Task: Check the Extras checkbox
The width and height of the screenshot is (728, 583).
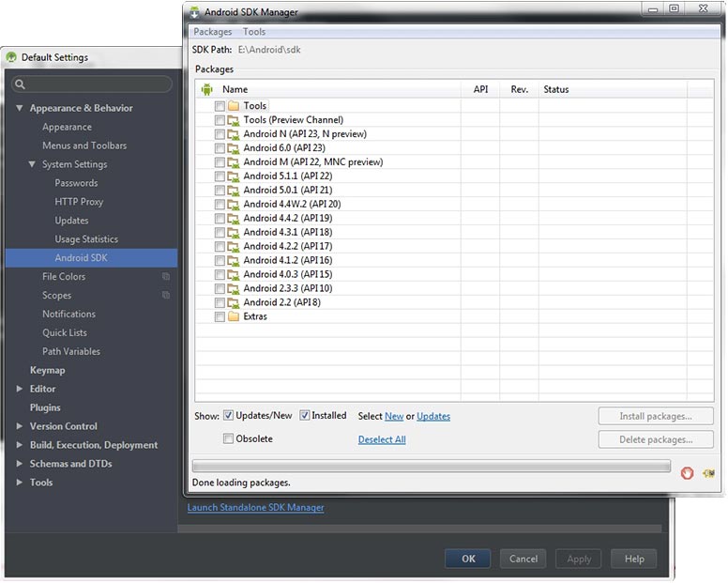Action: pos(220,316)
